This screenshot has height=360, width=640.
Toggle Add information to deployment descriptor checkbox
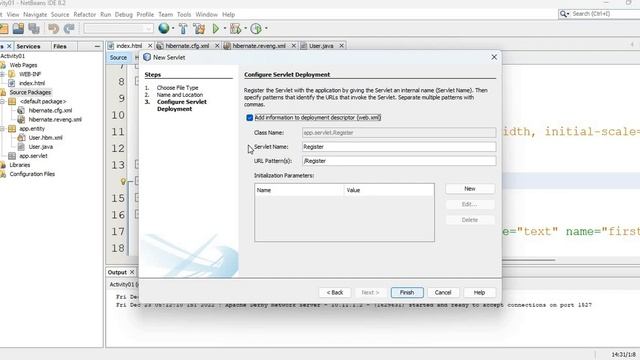[249, 118]
